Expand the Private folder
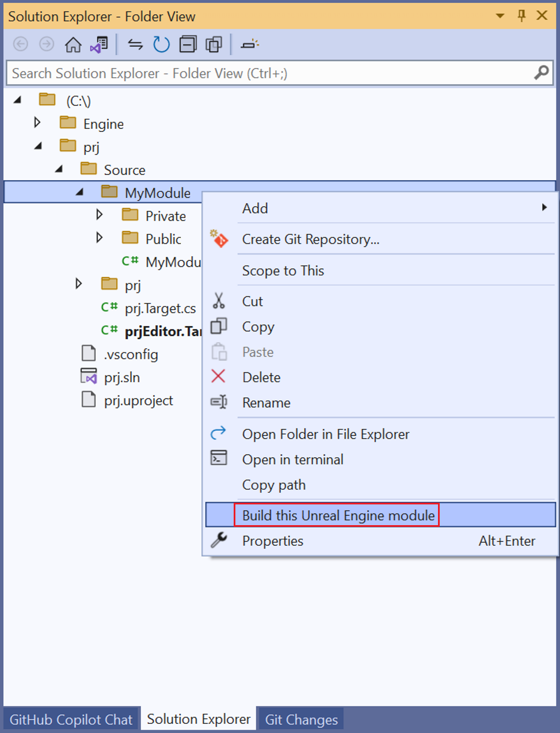The image size is (560, 733). [x=100, y=215]
